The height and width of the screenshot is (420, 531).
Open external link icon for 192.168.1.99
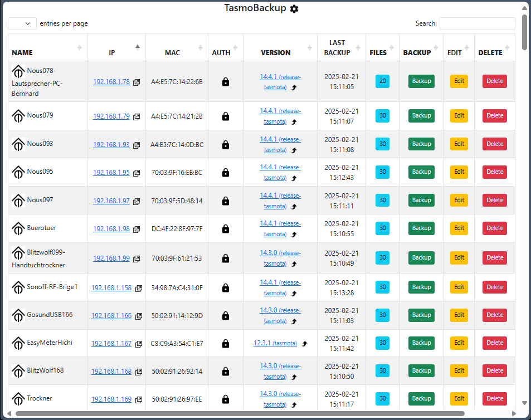pos(137,259)
